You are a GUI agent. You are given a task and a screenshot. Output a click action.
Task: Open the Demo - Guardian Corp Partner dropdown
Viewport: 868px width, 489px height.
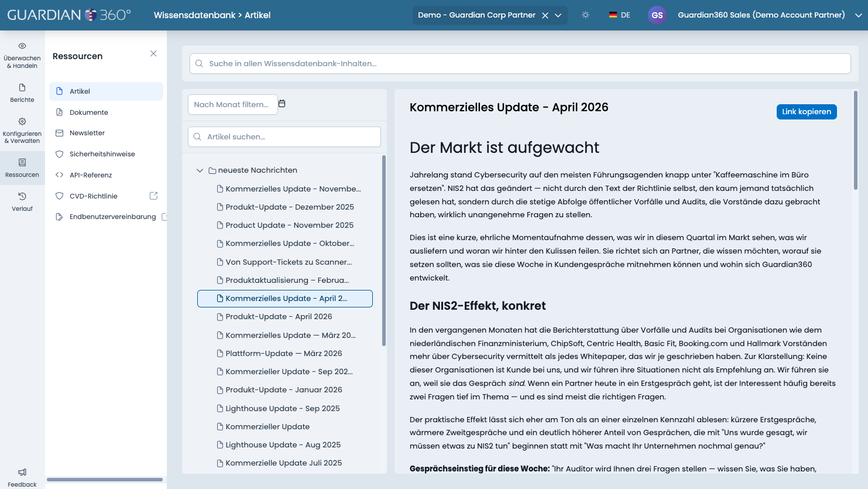coord(558,15)
